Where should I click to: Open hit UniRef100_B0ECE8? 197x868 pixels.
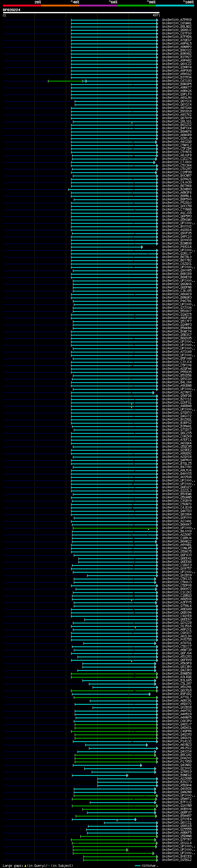point(177,857)
